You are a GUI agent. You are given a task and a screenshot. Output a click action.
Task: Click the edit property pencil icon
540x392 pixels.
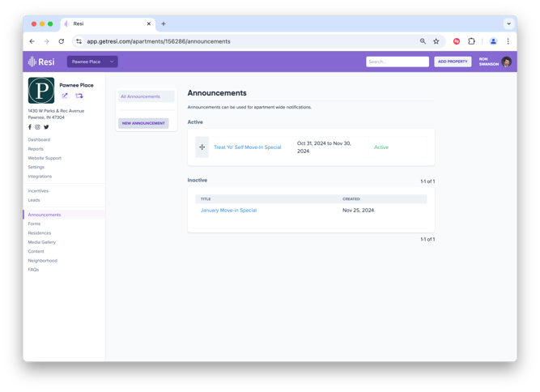(x=65, y=96)
